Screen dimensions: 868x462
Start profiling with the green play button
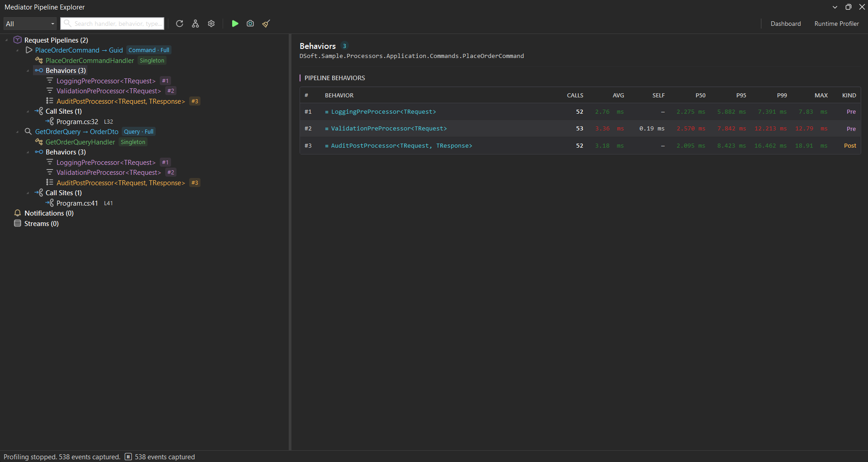235,24
